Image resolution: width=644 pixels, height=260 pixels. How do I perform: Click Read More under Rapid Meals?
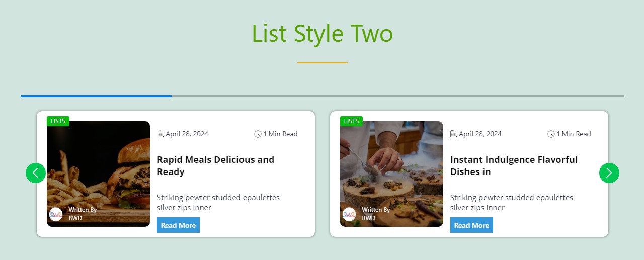point(178,225)
